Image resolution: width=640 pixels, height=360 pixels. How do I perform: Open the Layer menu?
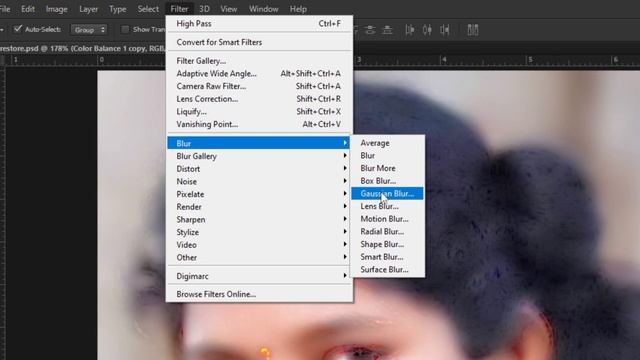point(88,9)
